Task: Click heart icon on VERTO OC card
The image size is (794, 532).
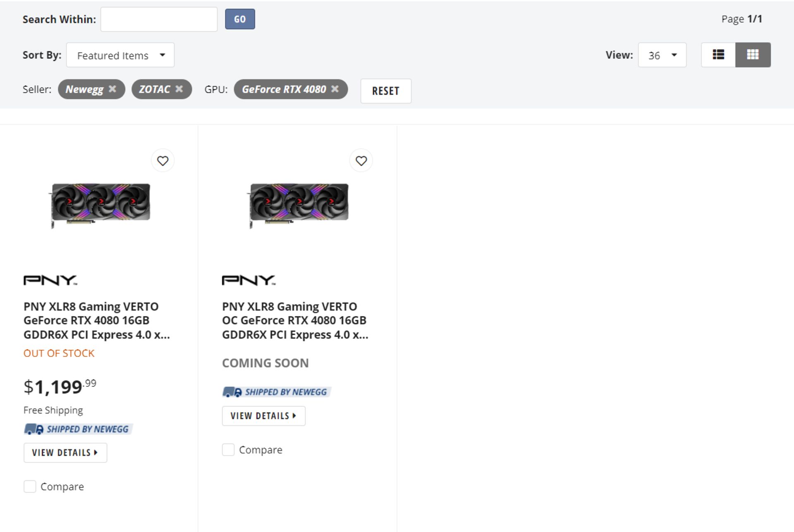Action: click(x=361, y=160)
